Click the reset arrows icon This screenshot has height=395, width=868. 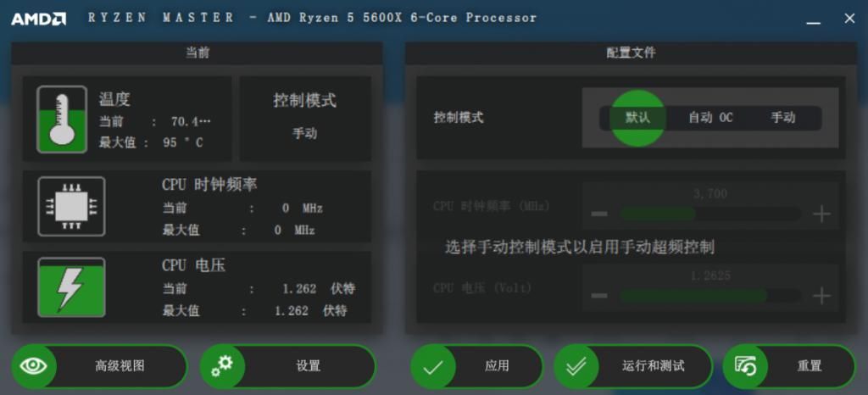(x=745, y=366)
